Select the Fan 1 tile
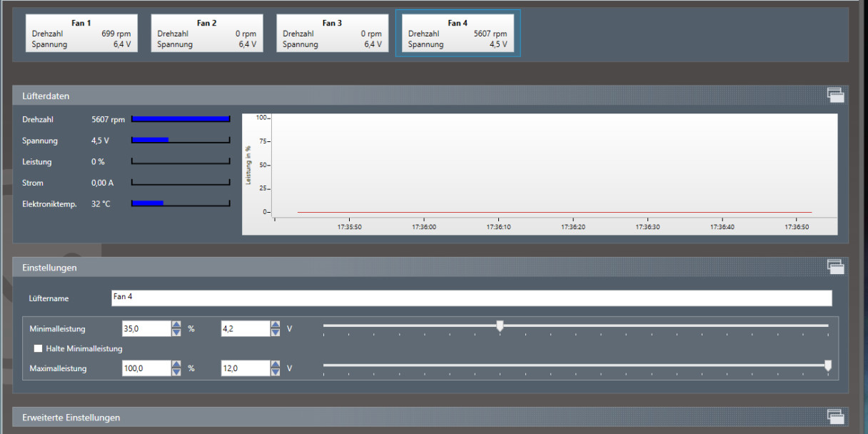868x434 pixels. point(81,34)
